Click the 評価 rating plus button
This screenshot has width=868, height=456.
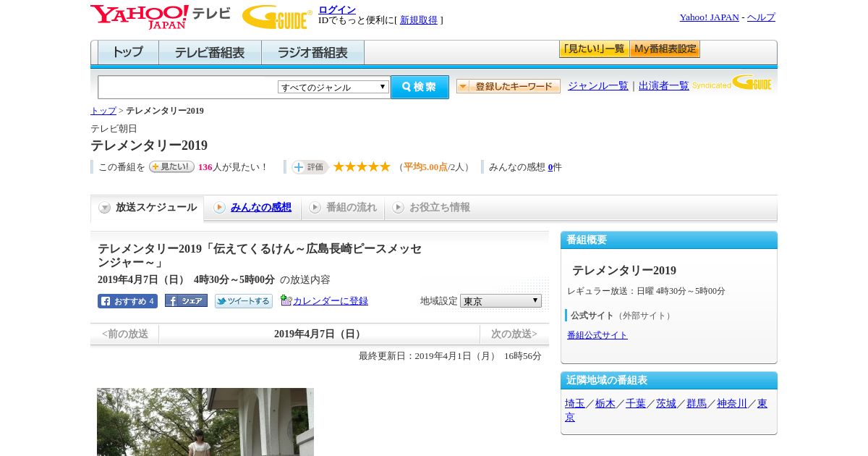pyautogui.click(x=310, y=166)
